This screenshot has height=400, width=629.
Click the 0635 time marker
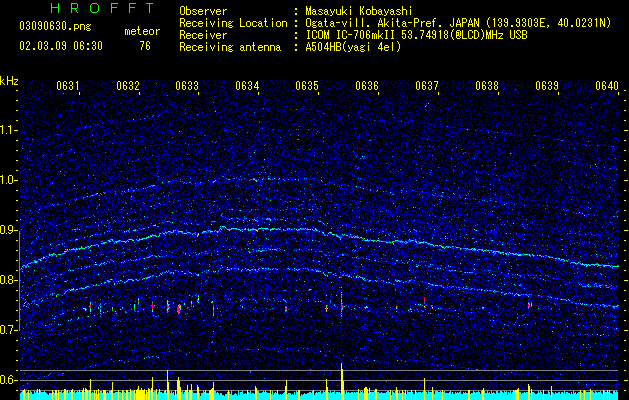coord(307,86)
